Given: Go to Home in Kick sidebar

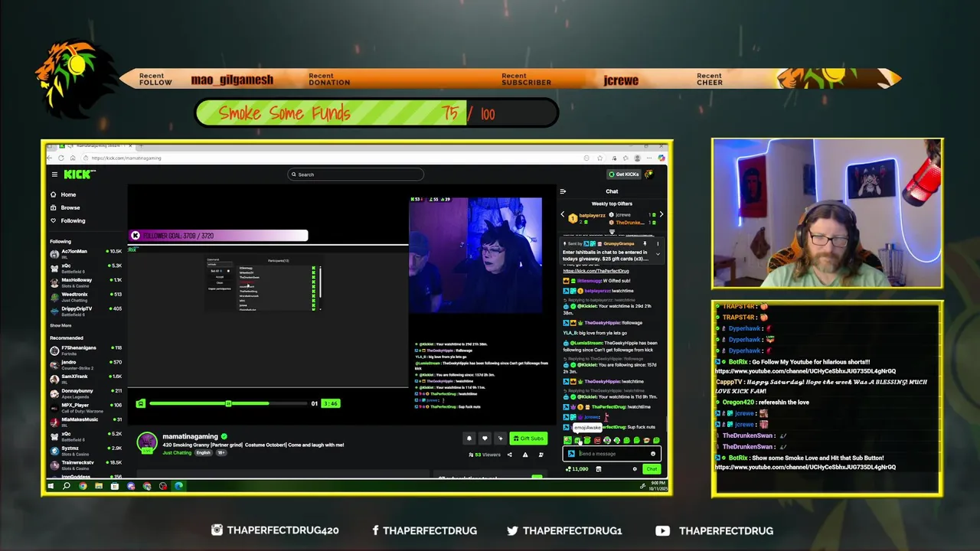Looking at the screenshot, I should [x=63, y=194].
